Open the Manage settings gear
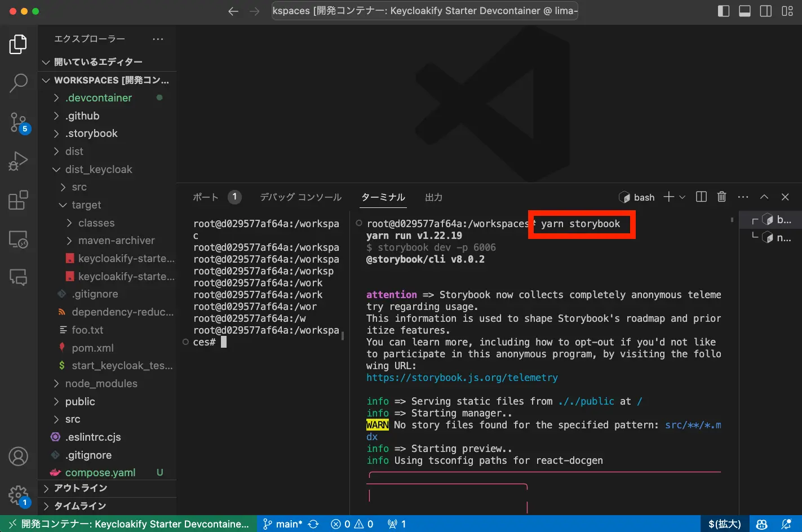 (18, 495)
